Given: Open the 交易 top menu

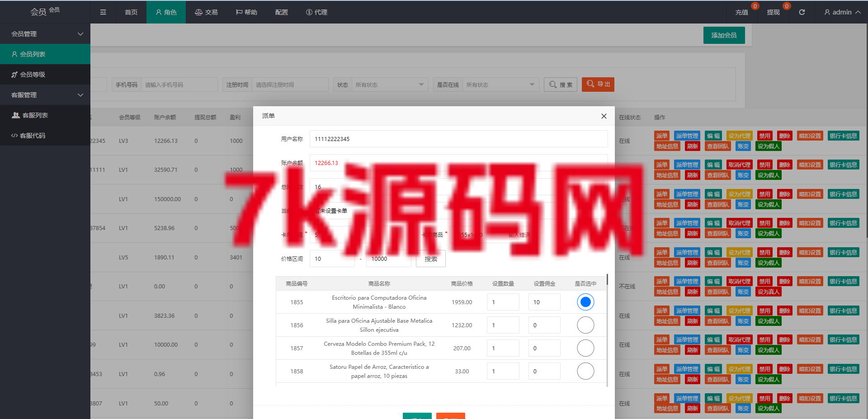Looking at the screenshot, I should 206,12.
